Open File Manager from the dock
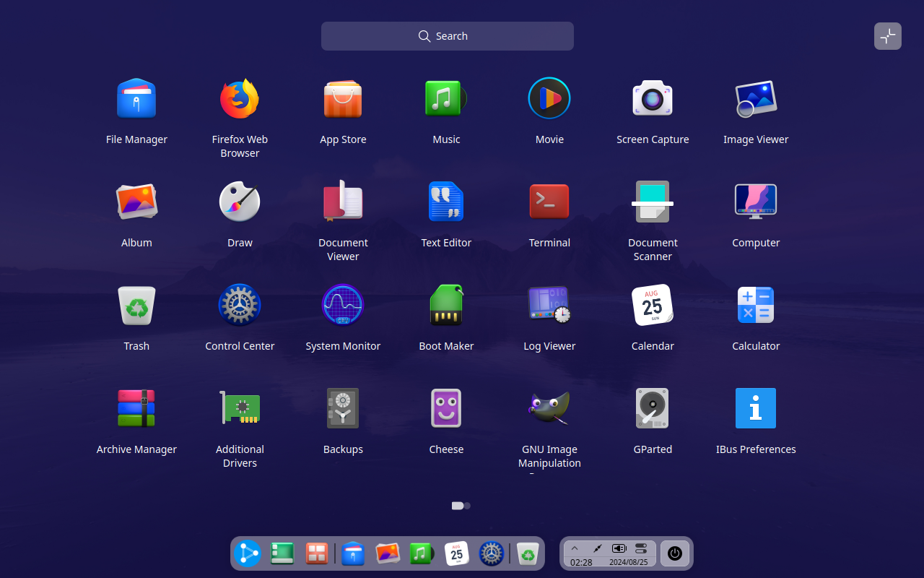This screenshot has width=924, height=578. pyautogui.click(x=353, y=554)
